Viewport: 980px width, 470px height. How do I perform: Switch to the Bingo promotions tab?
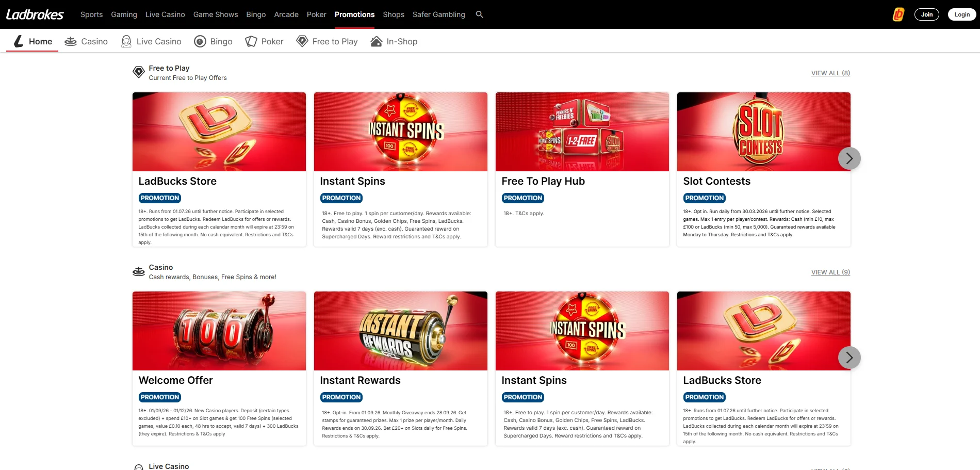(x=213, y=41)
